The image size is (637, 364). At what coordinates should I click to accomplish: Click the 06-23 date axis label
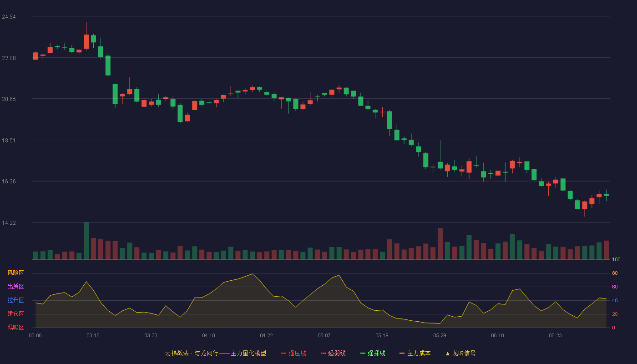555,335
